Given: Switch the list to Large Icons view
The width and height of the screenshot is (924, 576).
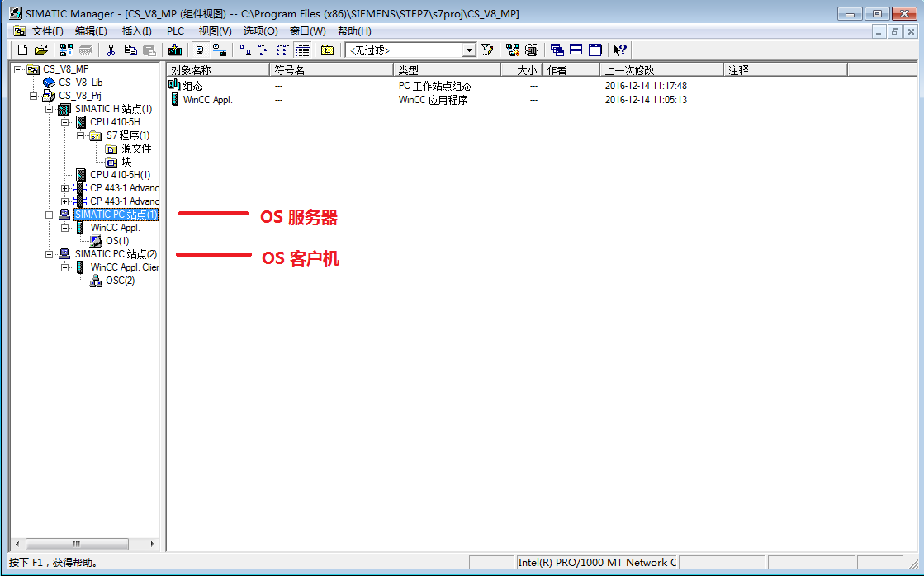Looking at the screenshot, I should [245, 50].
